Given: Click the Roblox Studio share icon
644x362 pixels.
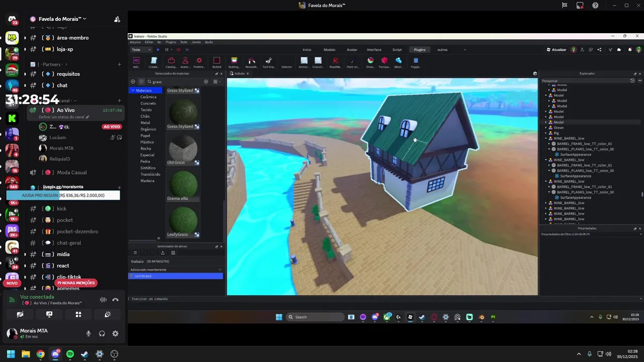Looking at the screenshot, I should [599, 50].
